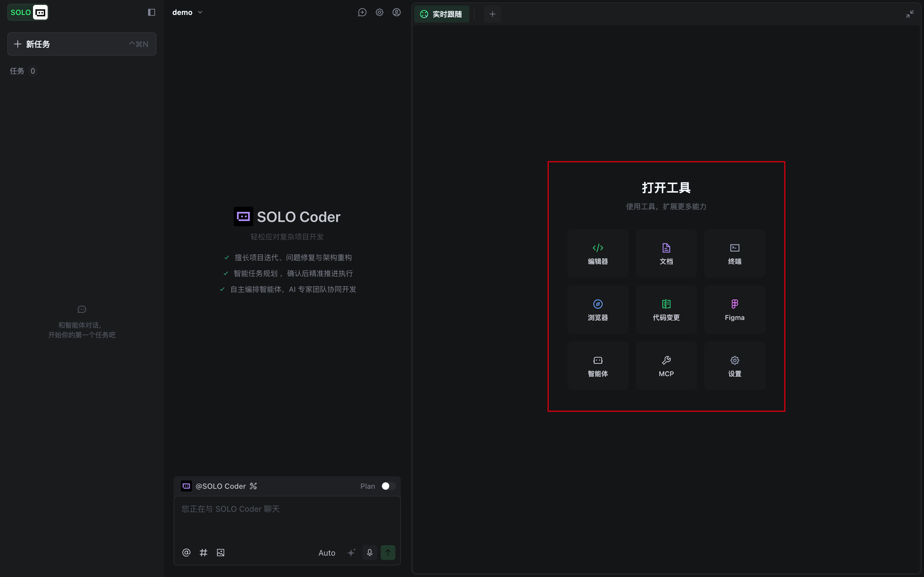Click the image attachment icon

coord(220,552)
